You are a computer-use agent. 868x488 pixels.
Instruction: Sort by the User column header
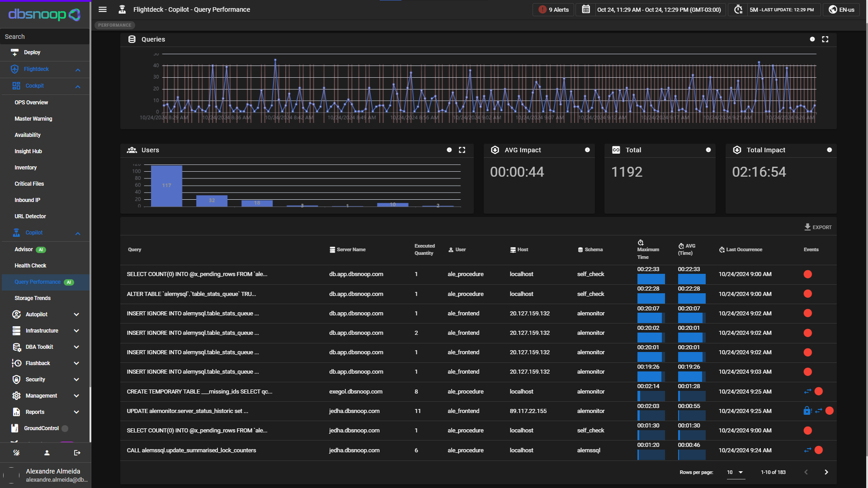coord(457,249)
